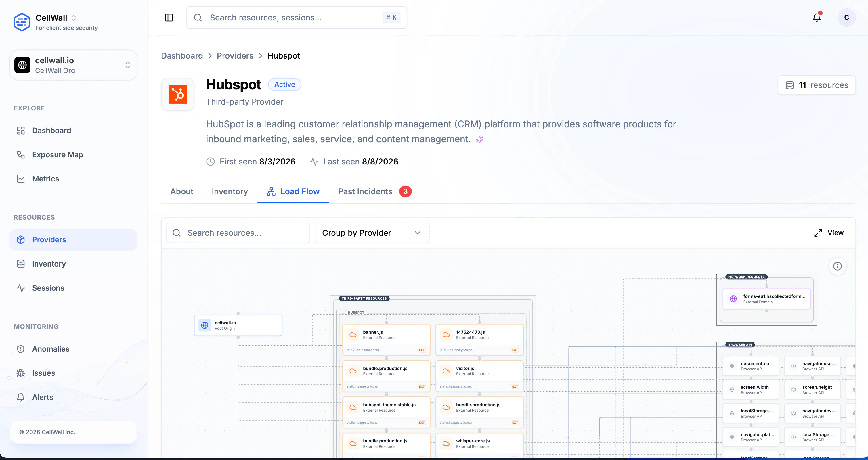Expand the CellWall product switcher chevron

click(x=73, y=18)
